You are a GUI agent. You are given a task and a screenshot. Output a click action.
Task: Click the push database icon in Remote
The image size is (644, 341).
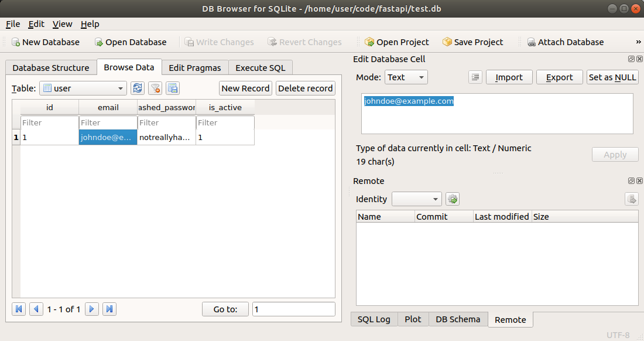tap(631, 199)
